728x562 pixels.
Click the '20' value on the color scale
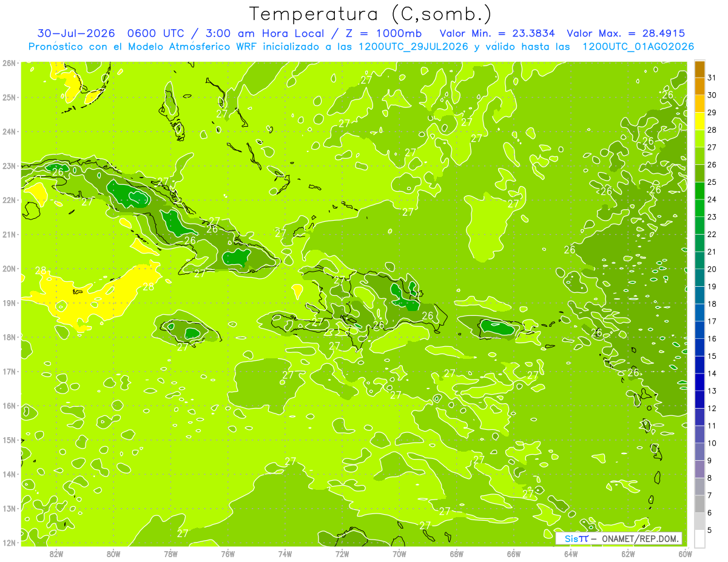click(x=712, y=269)
